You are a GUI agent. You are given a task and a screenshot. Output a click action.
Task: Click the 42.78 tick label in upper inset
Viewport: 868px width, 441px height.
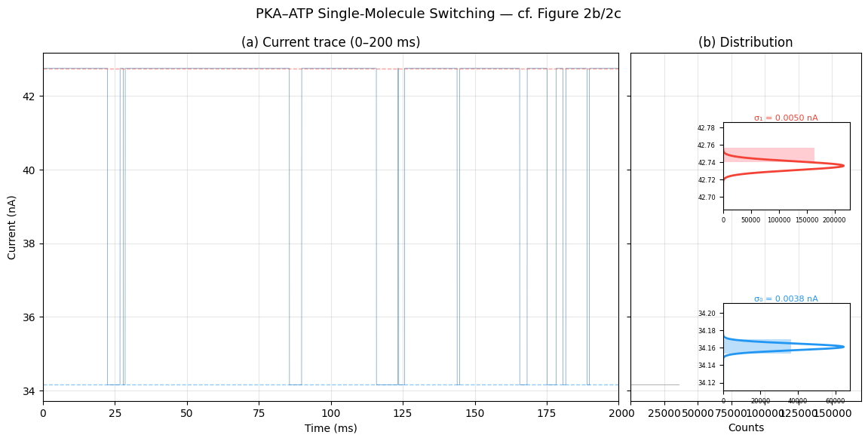click(x=706, y=128)
